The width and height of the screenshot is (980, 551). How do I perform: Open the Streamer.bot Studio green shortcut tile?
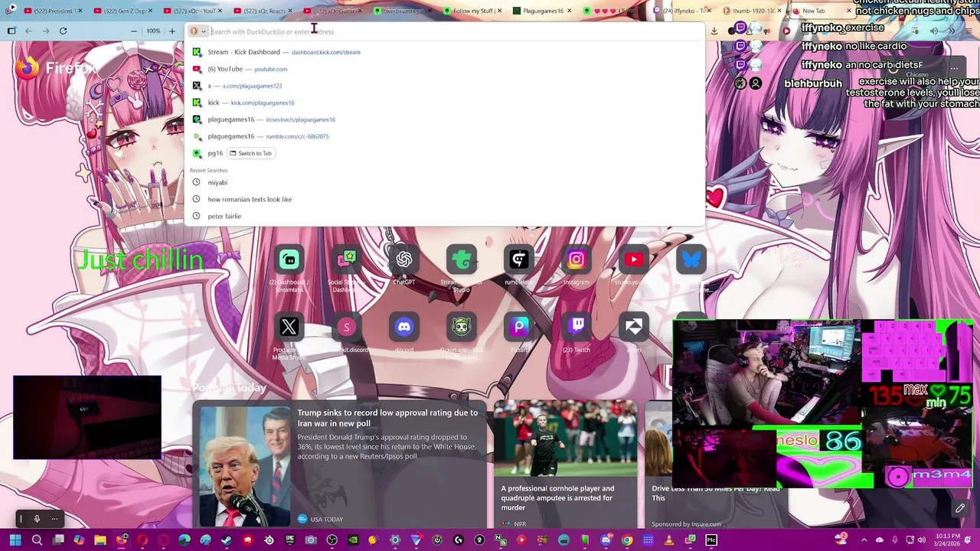coord(462,260)
